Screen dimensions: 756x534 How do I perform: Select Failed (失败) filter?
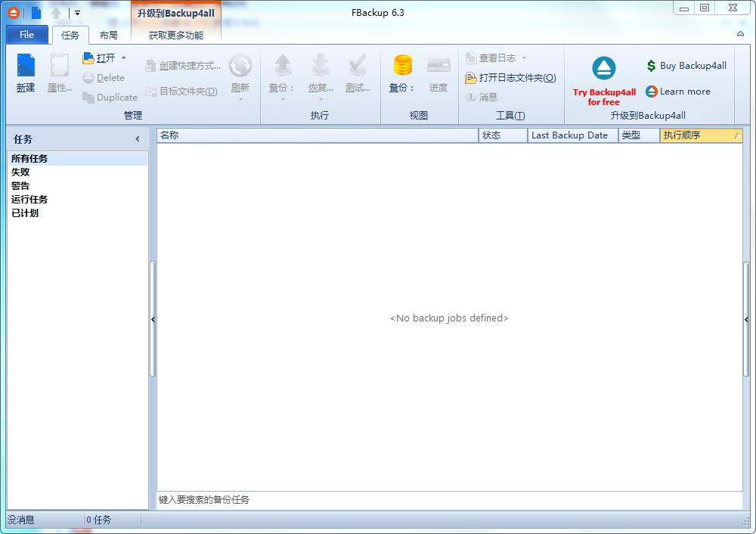click(77, 172)
